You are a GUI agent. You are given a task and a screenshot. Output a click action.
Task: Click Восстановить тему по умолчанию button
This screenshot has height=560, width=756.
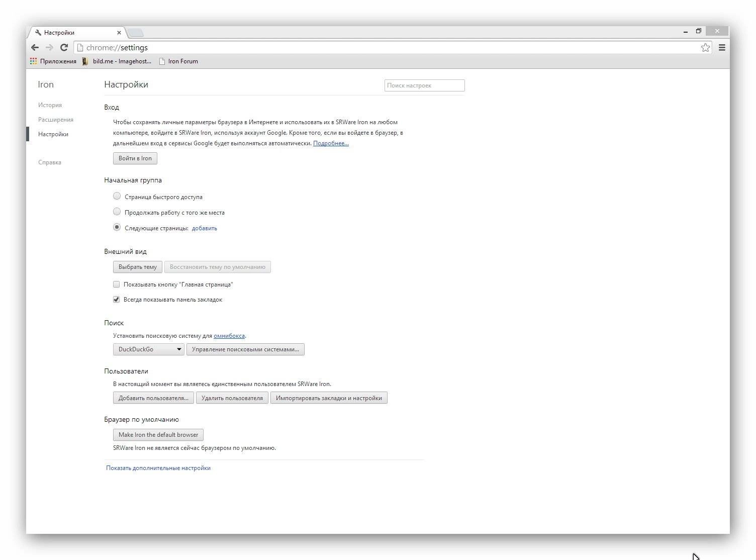(x=218, y=267)
